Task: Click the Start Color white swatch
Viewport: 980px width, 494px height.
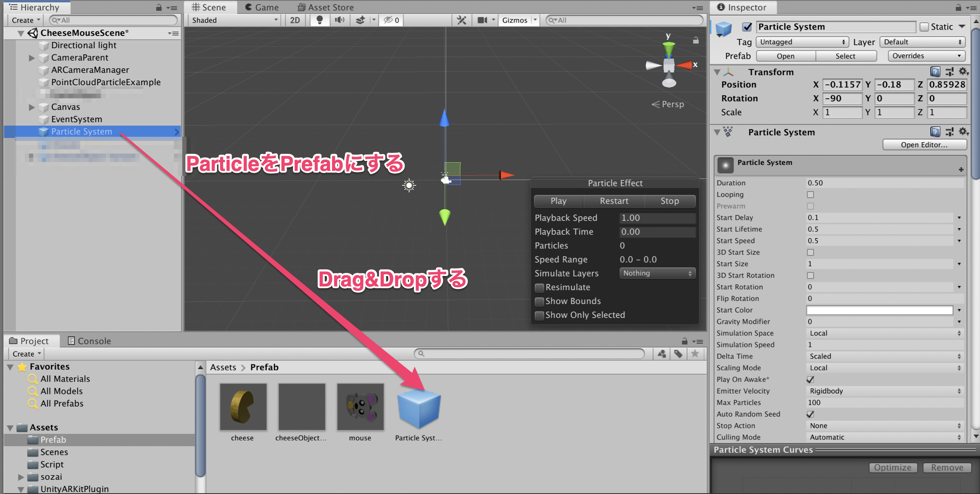Action: pyautogui.click(x=879, y=310)
